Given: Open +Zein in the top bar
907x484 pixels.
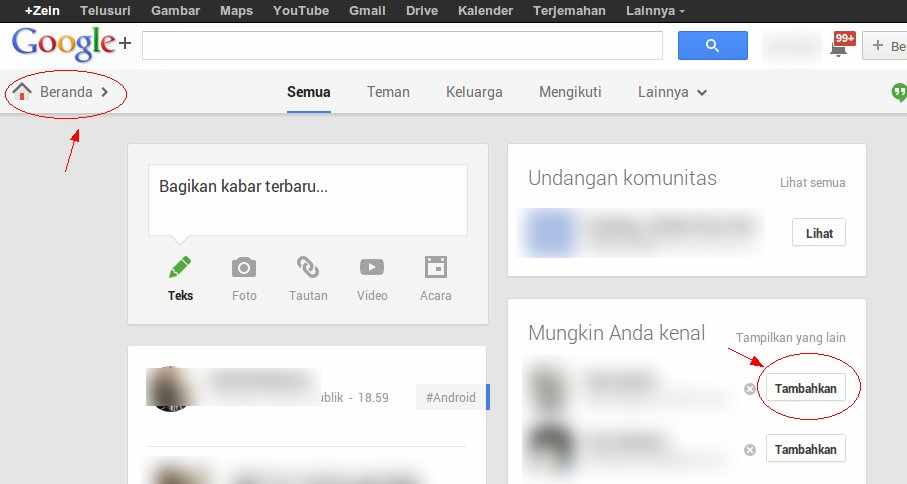Looking at the screenshot, I should (42, 11).
